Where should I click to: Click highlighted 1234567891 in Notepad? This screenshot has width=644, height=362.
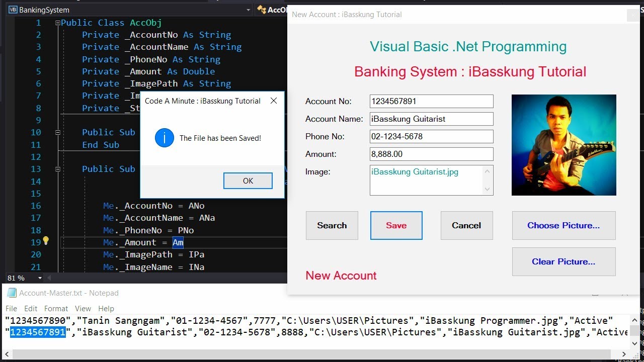coord(38,332)
